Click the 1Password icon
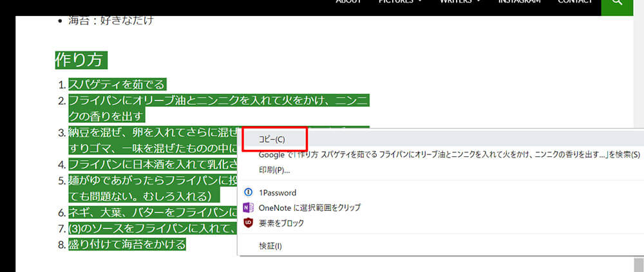The height and width of the screenshot is (272, 644). (248, 192)
